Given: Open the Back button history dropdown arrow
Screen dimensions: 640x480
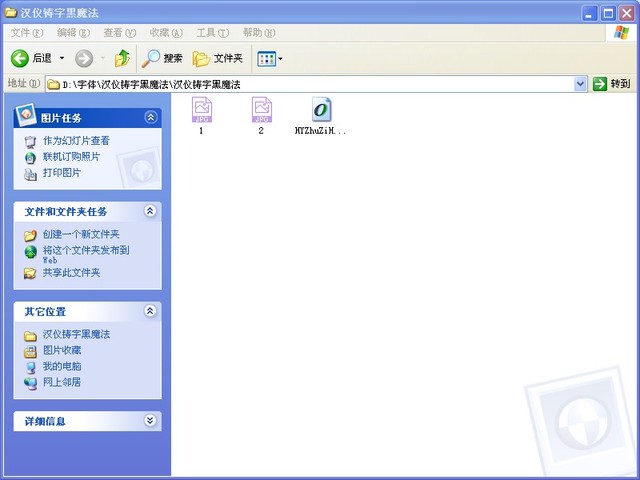Looking at the screenshot, I should click(x=61, y=58).
